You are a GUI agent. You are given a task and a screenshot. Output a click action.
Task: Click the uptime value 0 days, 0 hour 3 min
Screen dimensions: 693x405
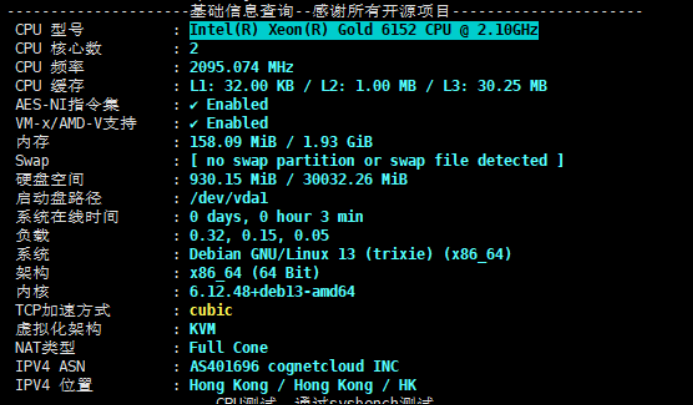[x=276, y=217]
